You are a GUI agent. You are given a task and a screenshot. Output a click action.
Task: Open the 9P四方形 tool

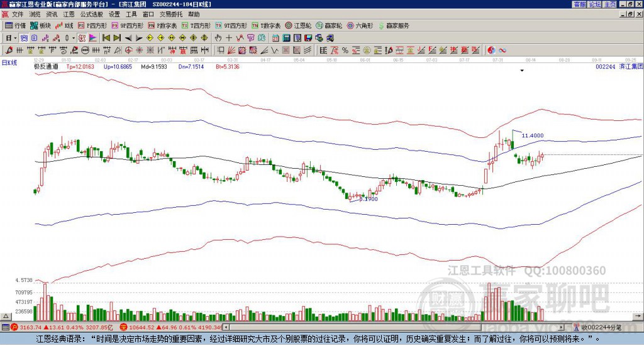pos(127,25)
